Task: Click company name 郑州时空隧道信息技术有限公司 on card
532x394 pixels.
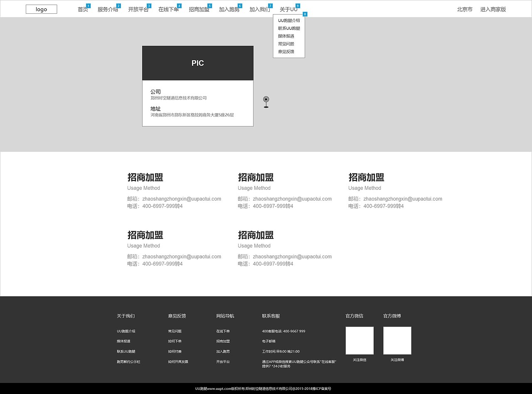Action: pyautogui.click(x=178, y=98)
